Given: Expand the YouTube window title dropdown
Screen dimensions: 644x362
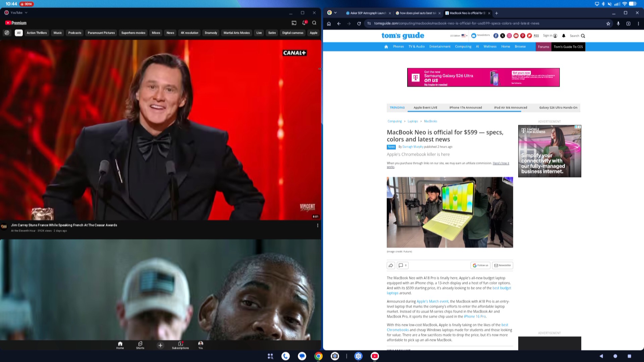Looking at the screenshot, I should pos(26,13).
